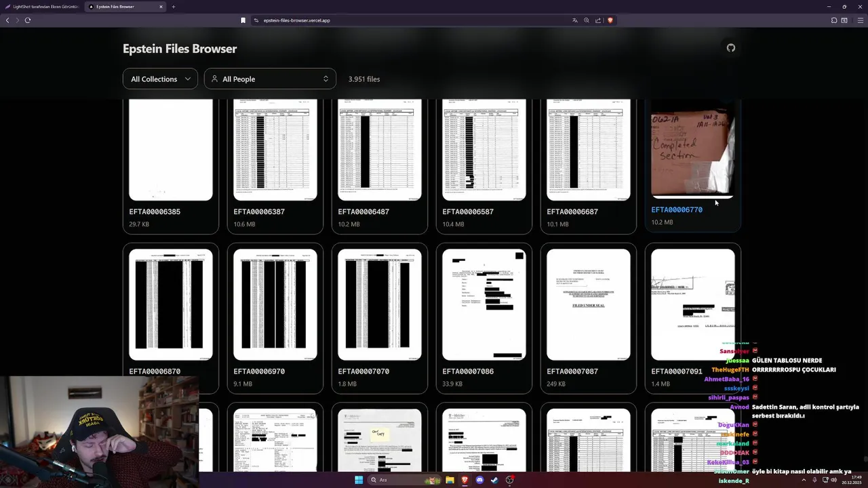Click the volume speaker tray icon
The width and height of the screenshot is (868, 488).
(833, 480)
